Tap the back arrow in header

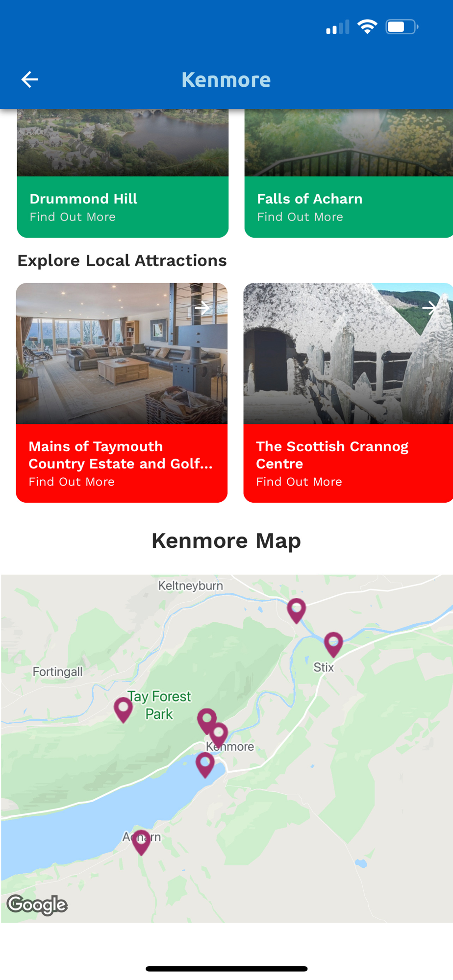[30, 79]
